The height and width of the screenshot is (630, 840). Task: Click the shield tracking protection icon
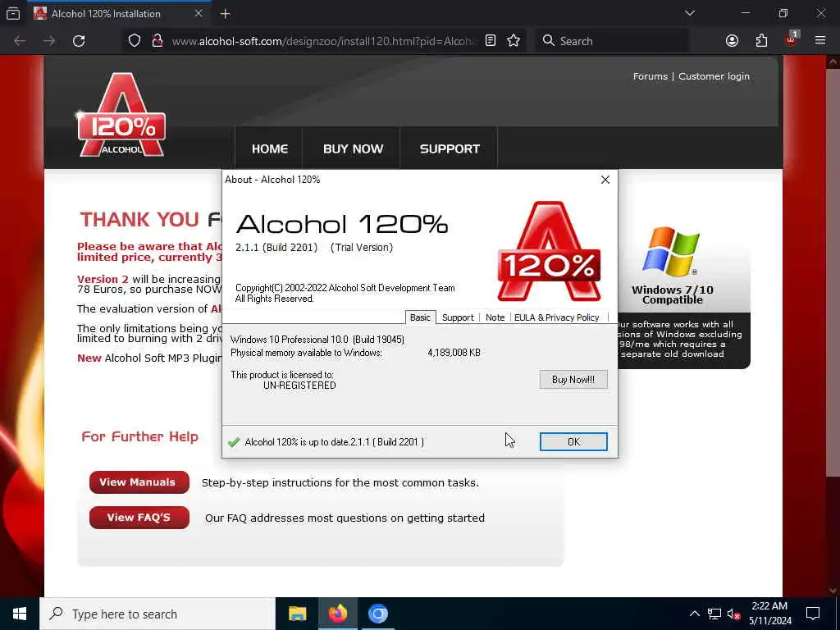[x=135, y=41]
